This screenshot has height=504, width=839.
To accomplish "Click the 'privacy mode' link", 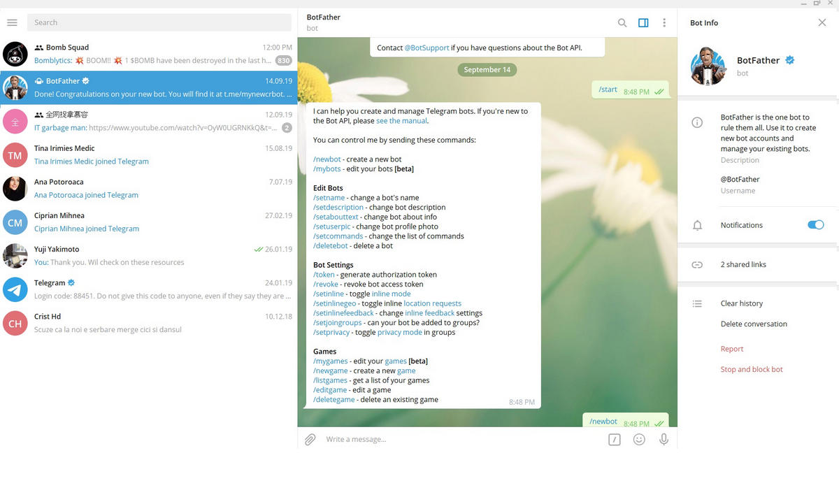I will tap(400, 332).
